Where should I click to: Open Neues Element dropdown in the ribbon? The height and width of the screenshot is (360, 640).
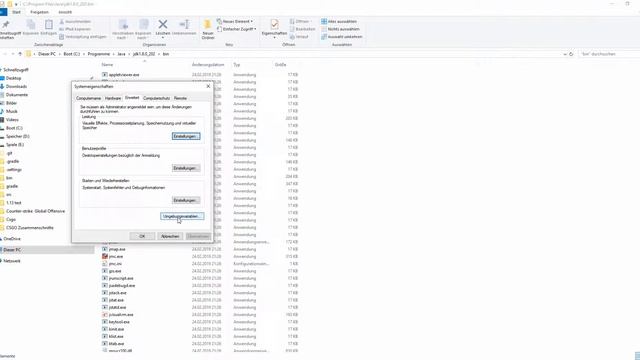235,21
